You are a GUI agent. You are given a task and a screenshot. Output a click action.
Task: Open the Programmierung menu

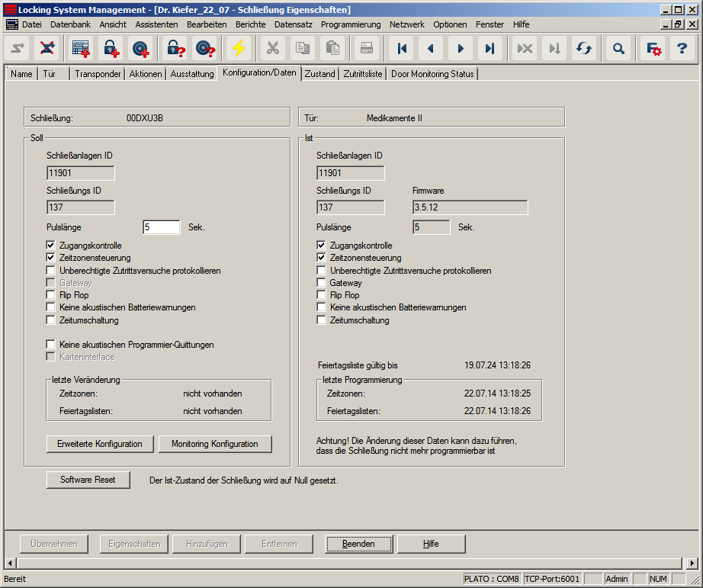pyautogui.click(x=350, y=24)
